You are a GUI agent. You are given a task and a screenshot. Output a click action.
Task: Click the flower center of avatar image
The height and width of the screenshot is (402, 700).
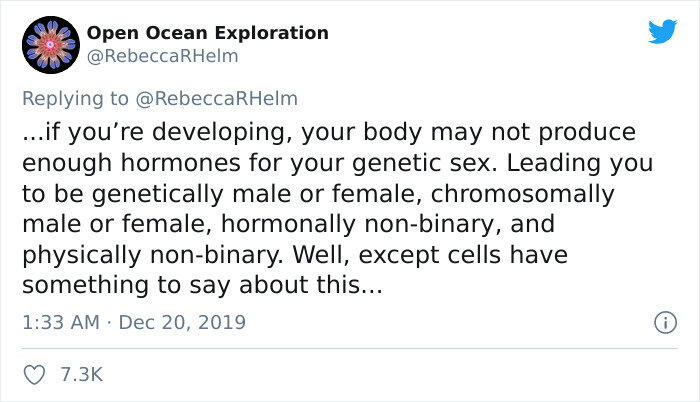(x=50, y=44)
